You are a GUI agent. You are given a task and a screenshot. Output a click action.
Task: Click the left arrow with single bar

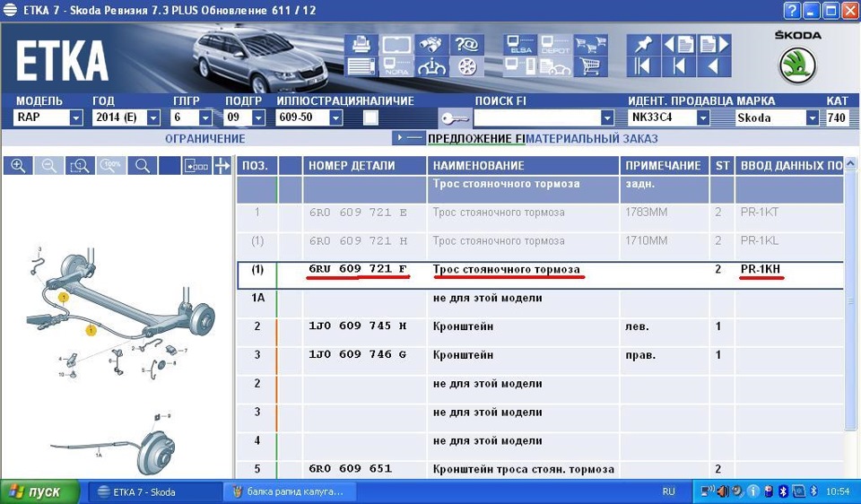tap(679, 66)
